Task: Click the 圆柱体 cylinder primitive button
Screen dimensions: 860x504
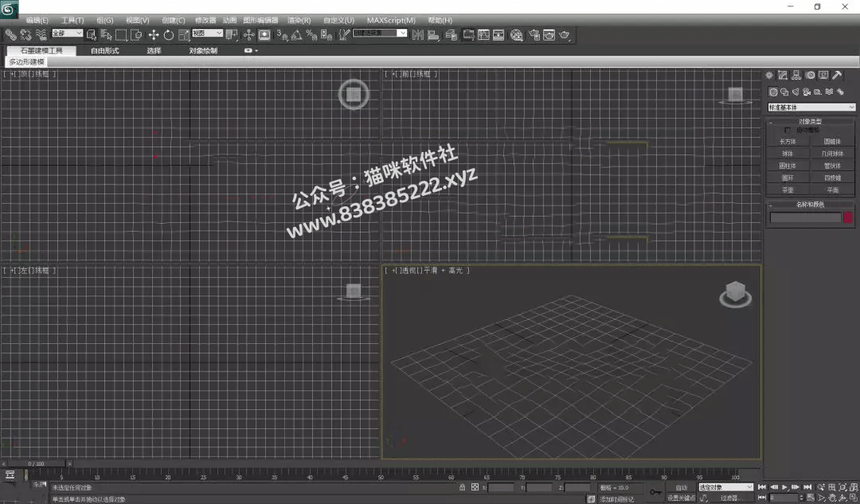Action: point(788,166)
